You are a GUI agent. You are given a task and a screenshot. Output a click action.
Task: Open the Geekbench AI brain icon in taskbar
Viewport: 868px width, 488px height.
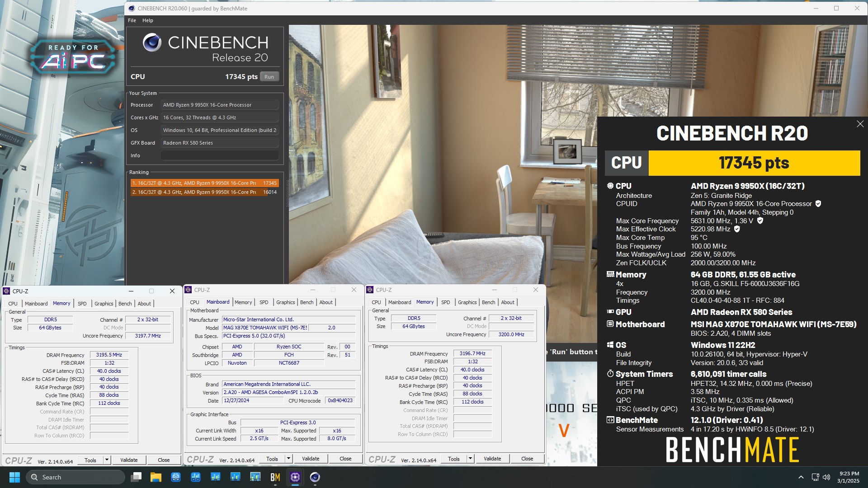(x=176, y=477)
